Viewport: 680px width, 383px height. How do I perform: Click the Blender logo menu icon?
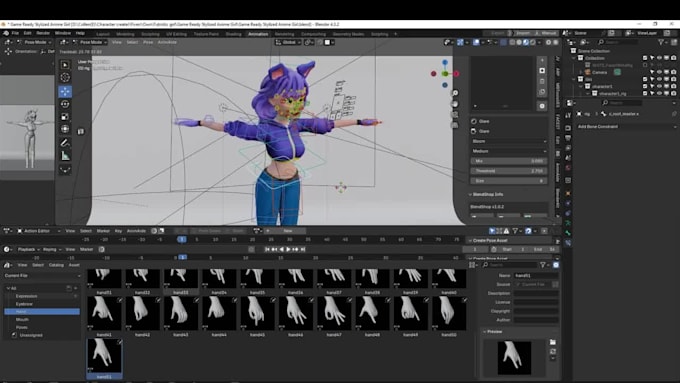pyautogui.click(x=6, y=33)
